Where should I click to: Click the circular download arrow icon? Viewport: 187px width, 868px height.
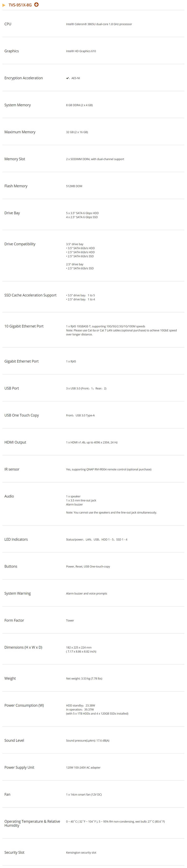click(x=36, y=5)
